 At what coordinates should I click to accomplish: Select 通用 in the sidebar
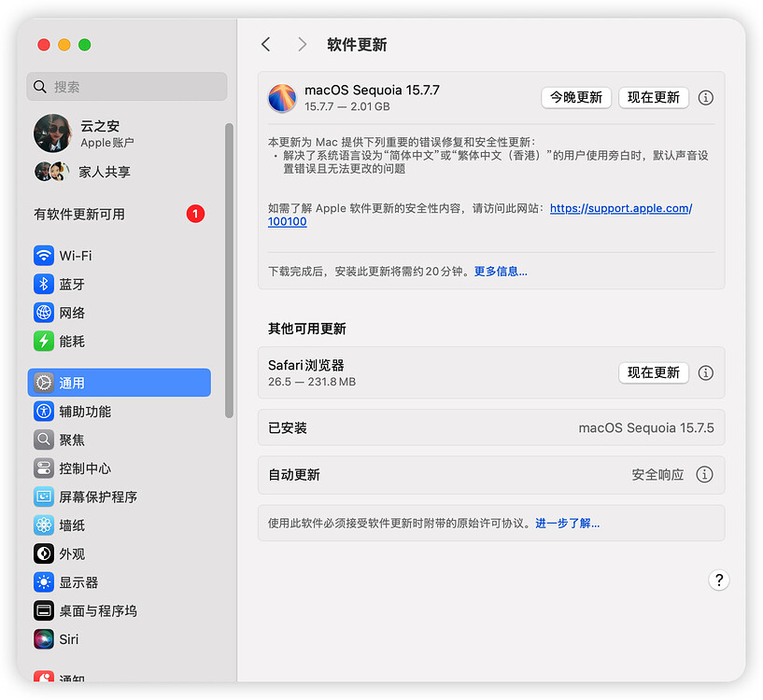point(120,383)
